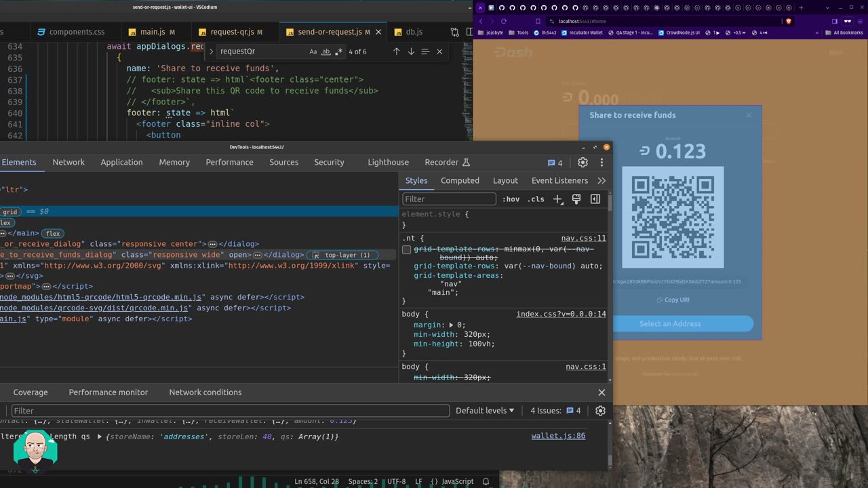Image resolution: width=868 pixels, height=488 pixels.
Task: Toggle Use Regular Expression in find widget
Action: click(x=338, y=52)
